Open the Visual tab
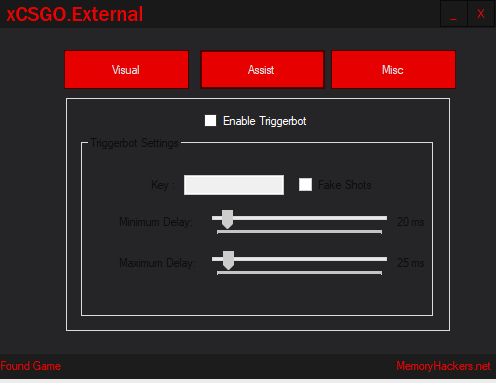Viewport: 496px width, 383px height. pos(127,70)
